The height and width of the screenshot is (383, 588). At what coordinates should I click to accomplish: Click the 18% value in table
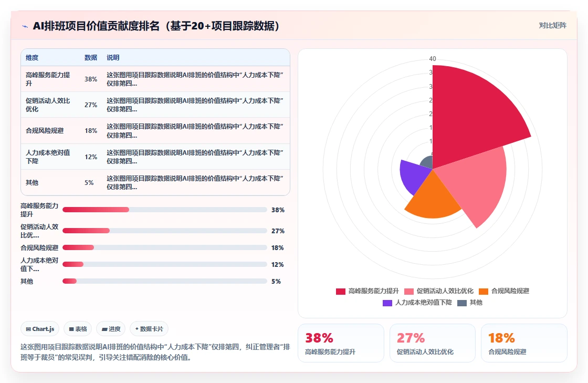click(x=91, y=130)
